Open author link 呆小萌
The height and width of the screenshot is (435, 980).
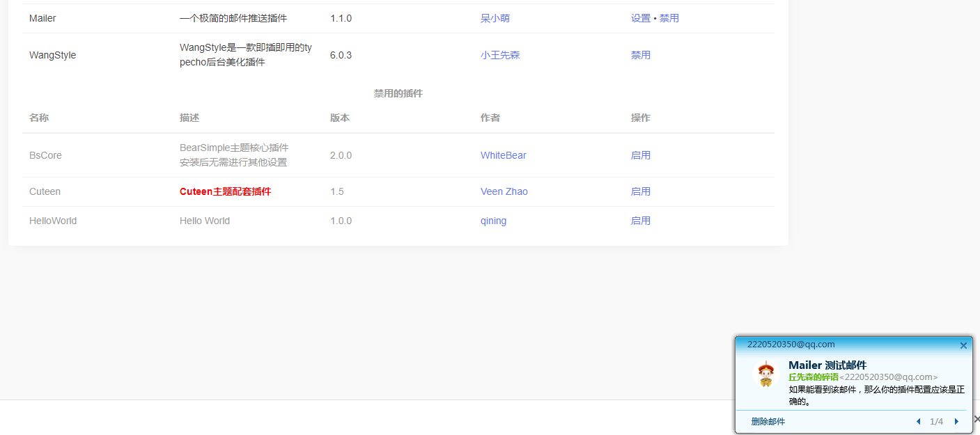click(495, 19)
